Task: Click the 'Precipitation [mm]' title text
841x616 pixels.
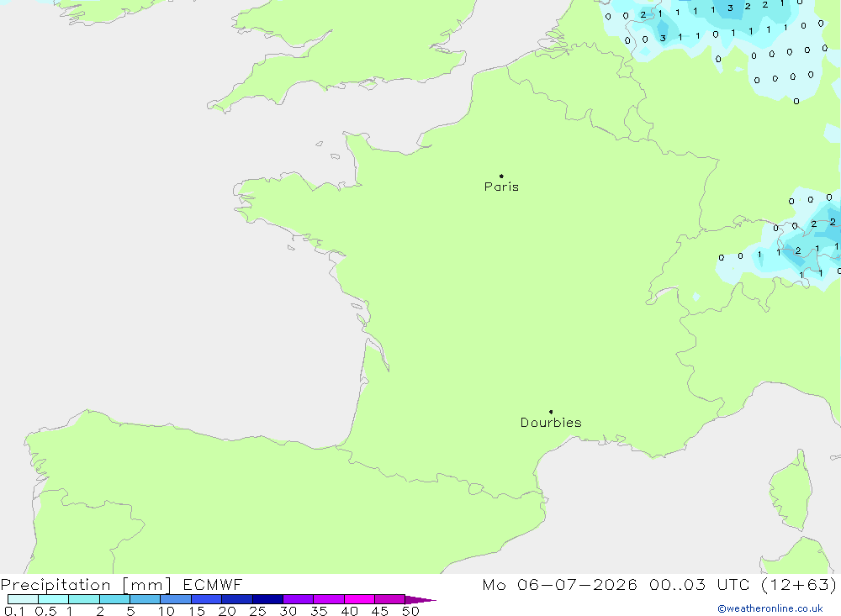Action: point(86,585)
